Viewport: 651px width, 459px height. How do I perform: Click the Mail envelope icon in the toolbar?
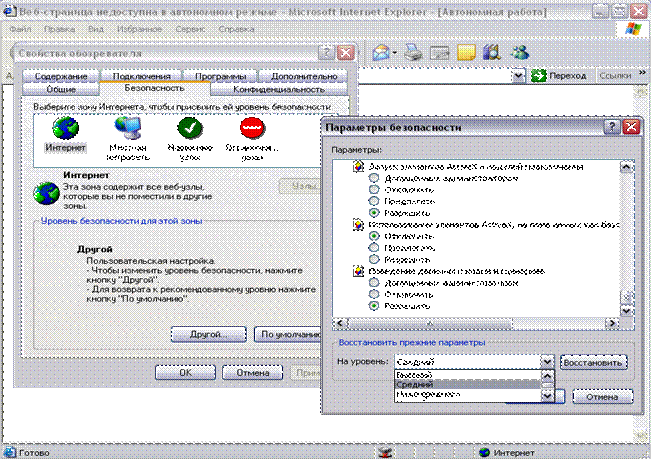pyautogui.click(x=438, y=53)
